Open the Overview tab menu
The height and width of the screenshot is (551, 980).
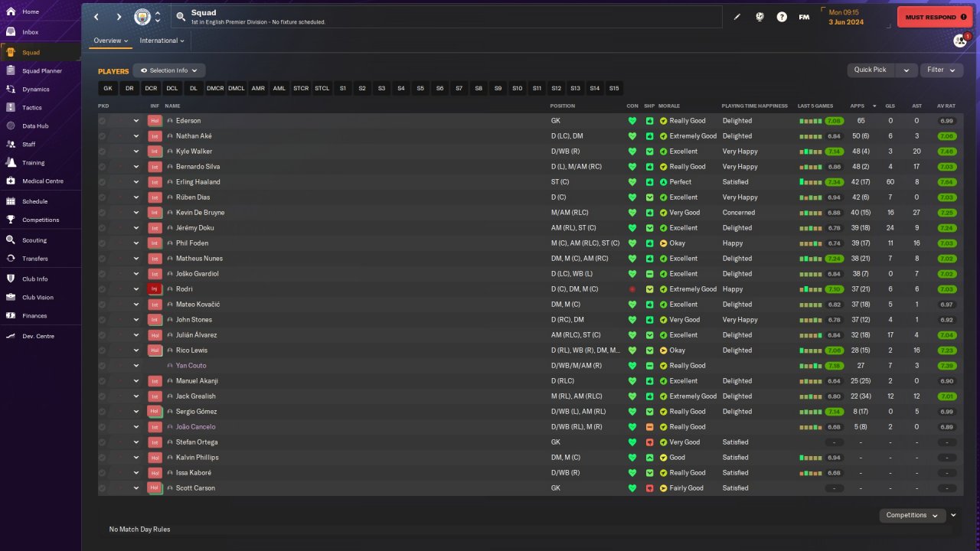(x=111, y=41)
